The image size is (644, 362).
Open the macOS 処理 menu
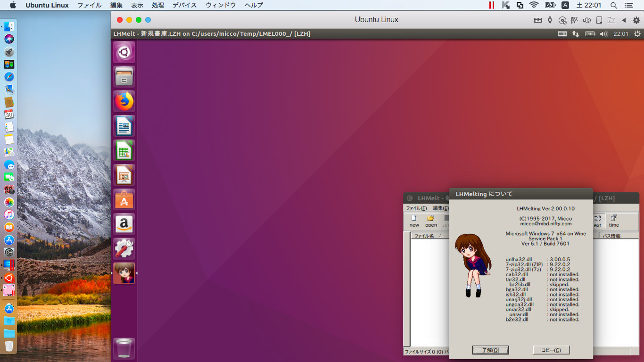pyautogui.click(x=158, y=5)
